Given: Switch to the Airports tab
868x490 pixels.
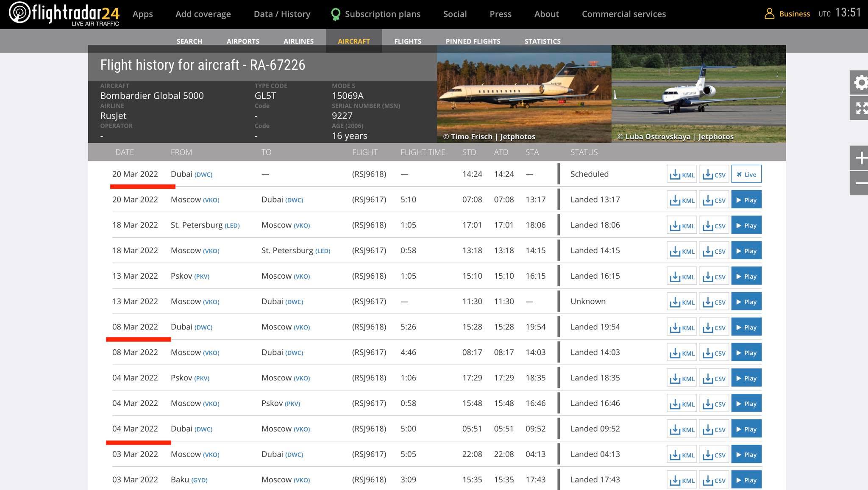Looking at the screenshot, I should click(x=242, y=41).
